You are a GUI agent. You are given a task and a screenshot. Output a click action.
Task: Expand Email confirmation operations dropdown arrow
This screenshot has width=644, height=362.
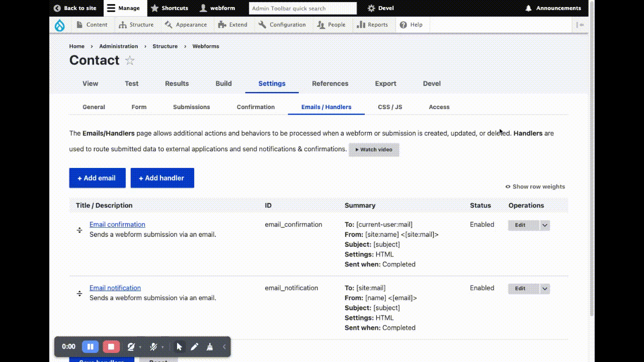tap(544, 225)
